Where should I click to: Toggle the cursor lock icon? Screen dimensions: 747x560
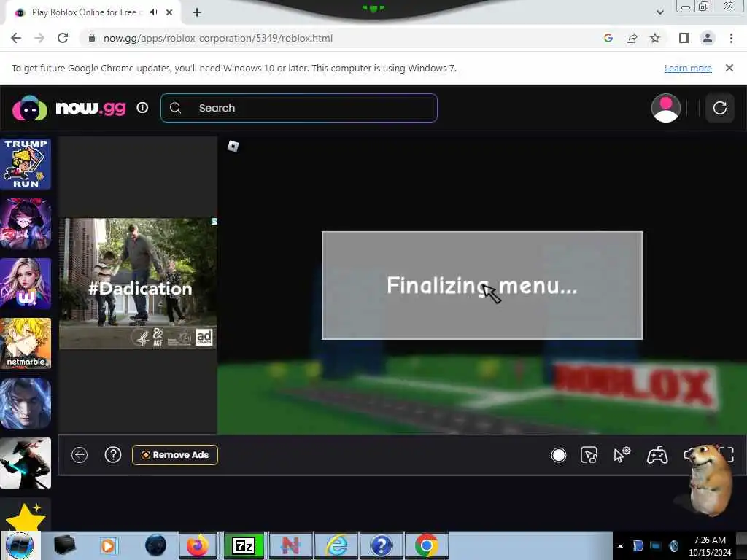[x=589, y=455]
